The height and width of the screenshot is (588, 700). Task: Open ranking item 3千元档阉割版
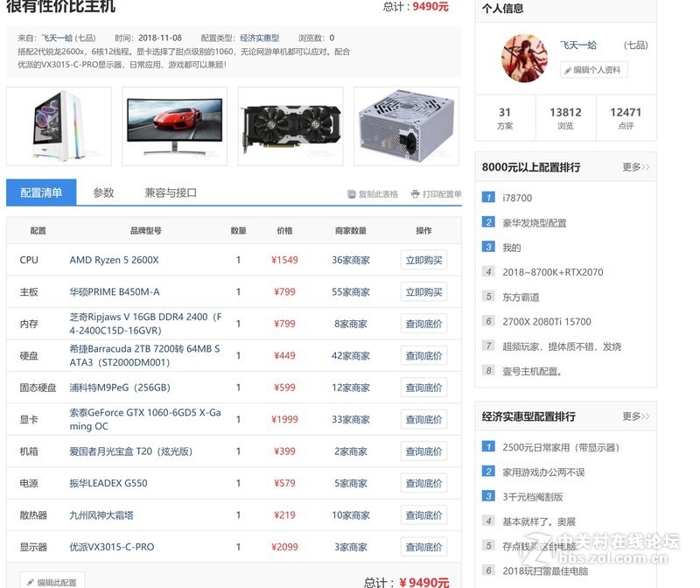pyautogui.click(x=533, y=497)
